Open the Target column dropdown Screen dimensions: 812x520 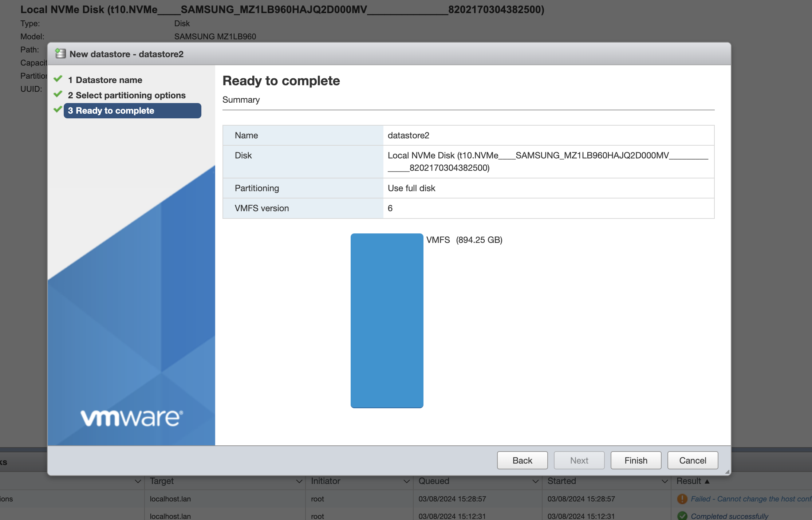tap(299, 481)
